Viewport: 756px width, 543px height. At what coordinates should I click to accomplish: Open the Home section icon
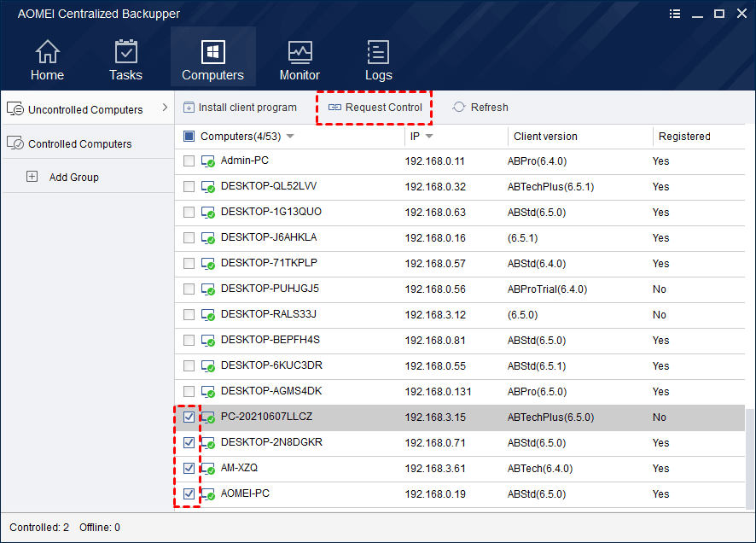click(47, 51)
